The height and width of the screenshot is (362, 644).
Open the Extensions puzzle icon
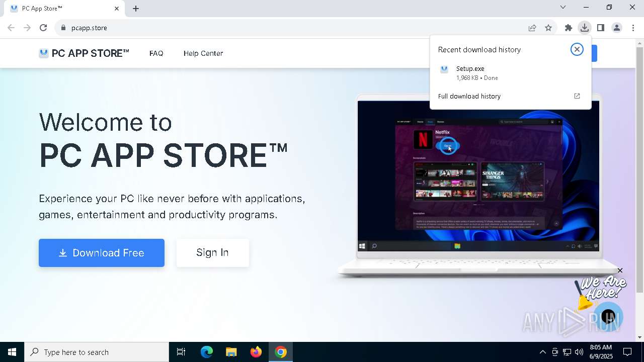(x=569, y=28)
